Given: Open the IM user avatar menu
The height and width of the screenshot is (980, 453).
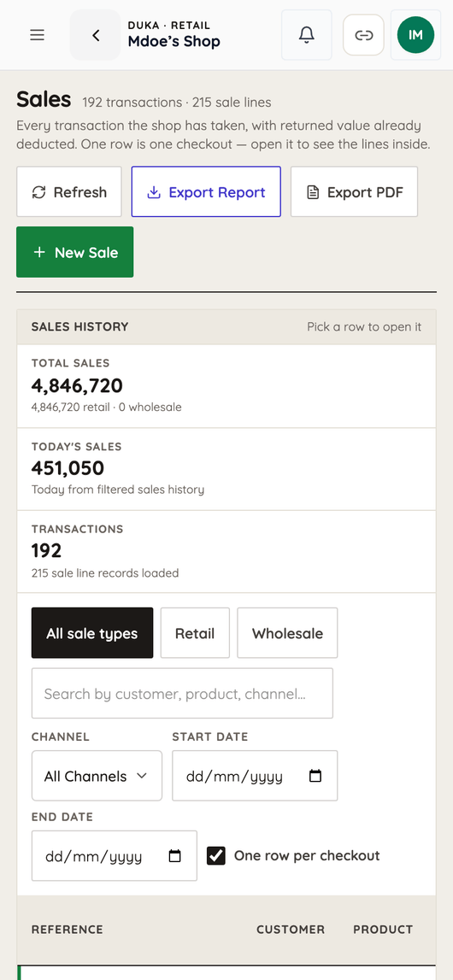Looking at the screenshot, I should [x=415, y=35].
